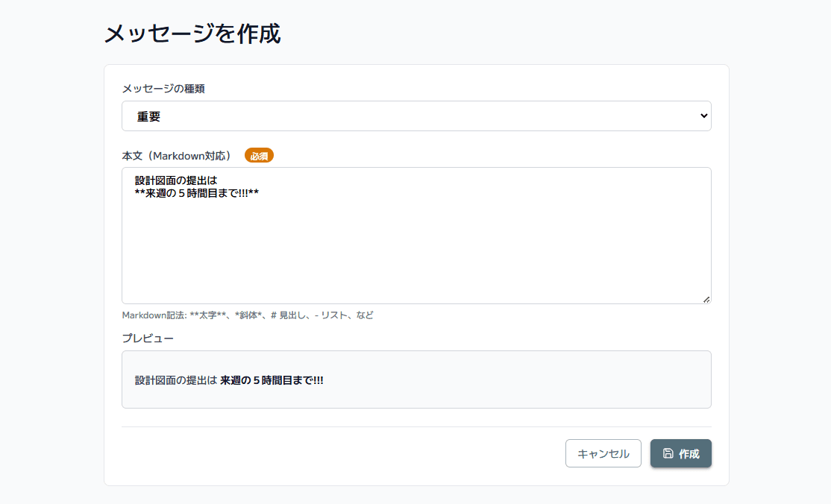The width and height of the screenshot is (831, 504).
Task: Click the メッセージを作成 page heading
Action: 192,34
